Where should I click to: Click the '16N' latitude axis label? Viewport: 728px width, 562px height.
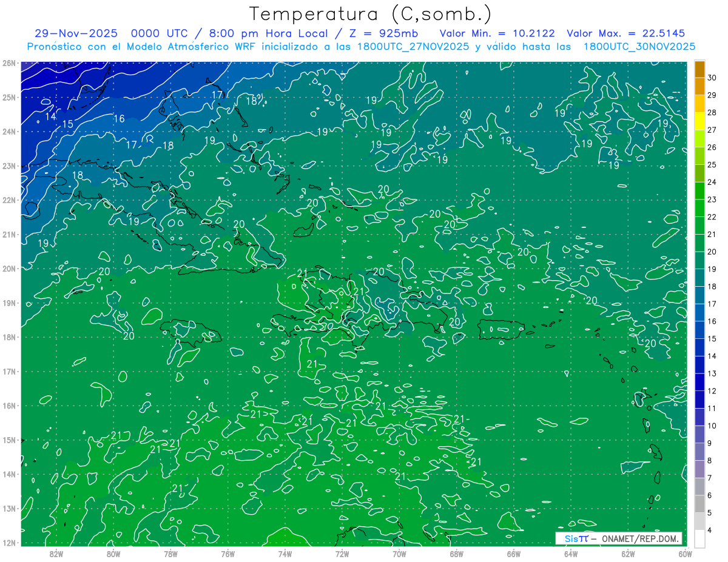pos(8,406)
